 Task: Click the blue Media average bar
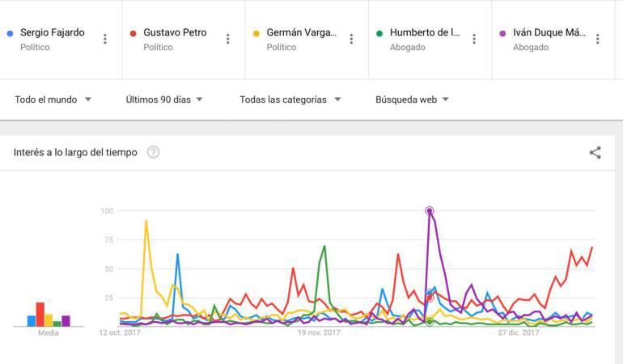pyautogui.click(x=31, y=321)
